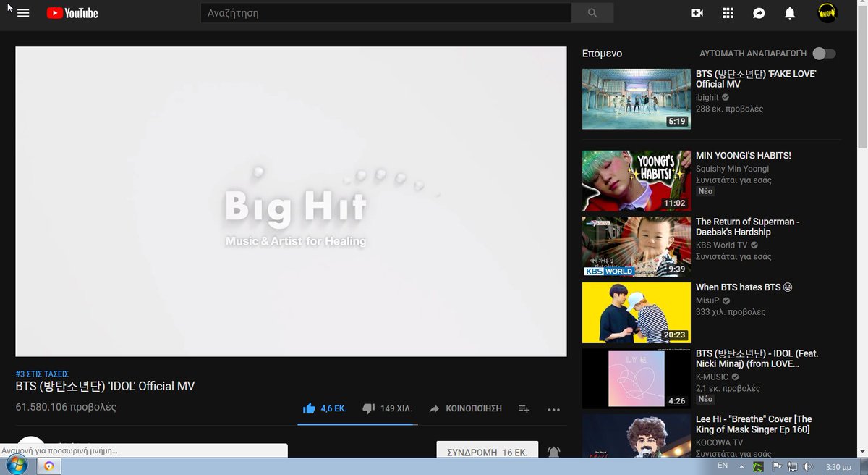This screenshot has width=868, height=475.
Task: Save to playlist with add icon
Action: coord(524,408)
